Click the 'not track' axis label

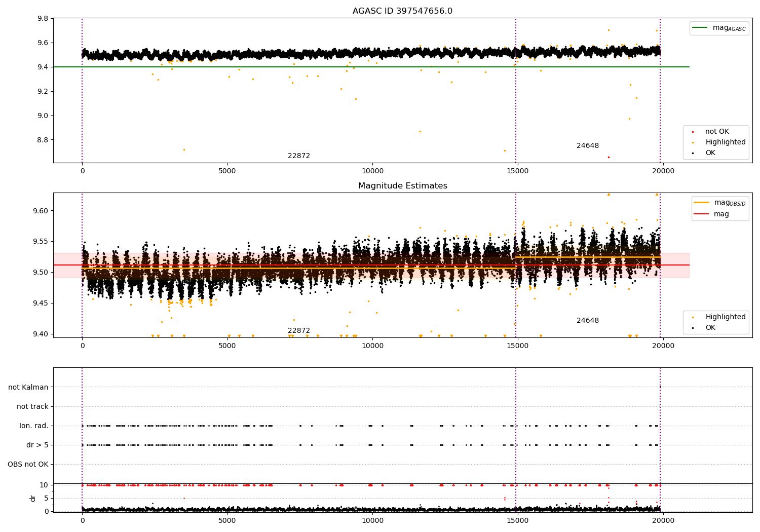click(32, 406)
